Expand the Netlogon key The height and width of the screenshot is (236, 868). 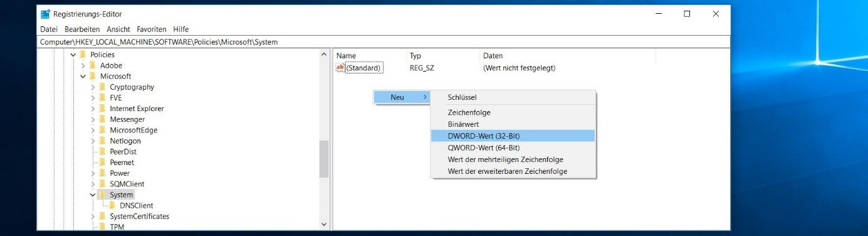pyautogui.click(x=93, y=141)
